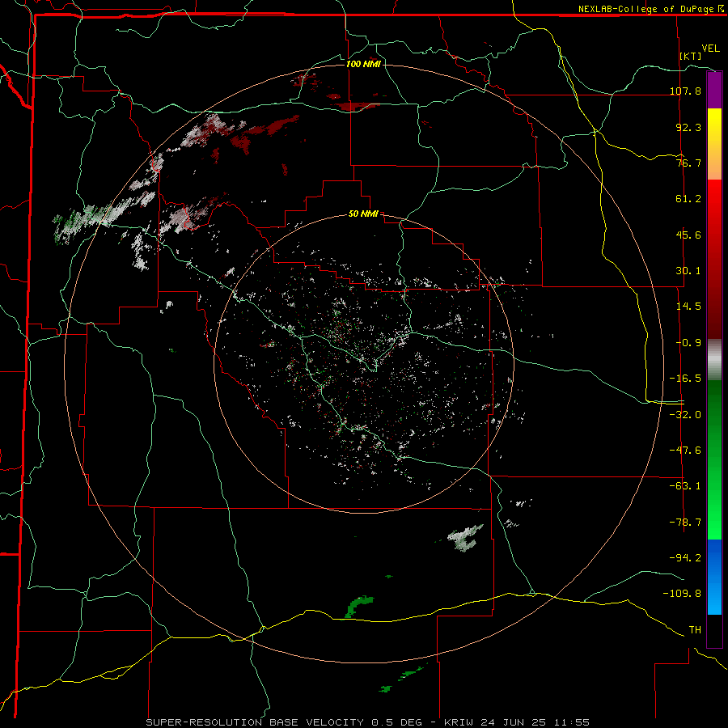This screenshot has height=728, width=728.
Task: Select the 45.6 velocity scale value
Action: [x=688, y=235]
